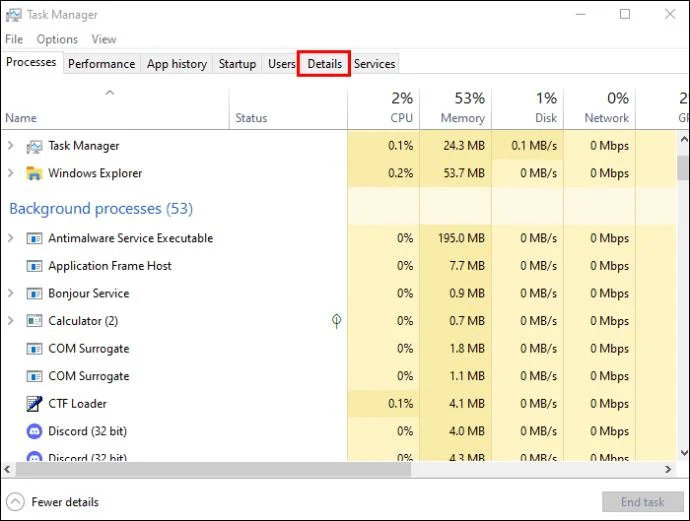Click the sort arrow above Name column

110,93
